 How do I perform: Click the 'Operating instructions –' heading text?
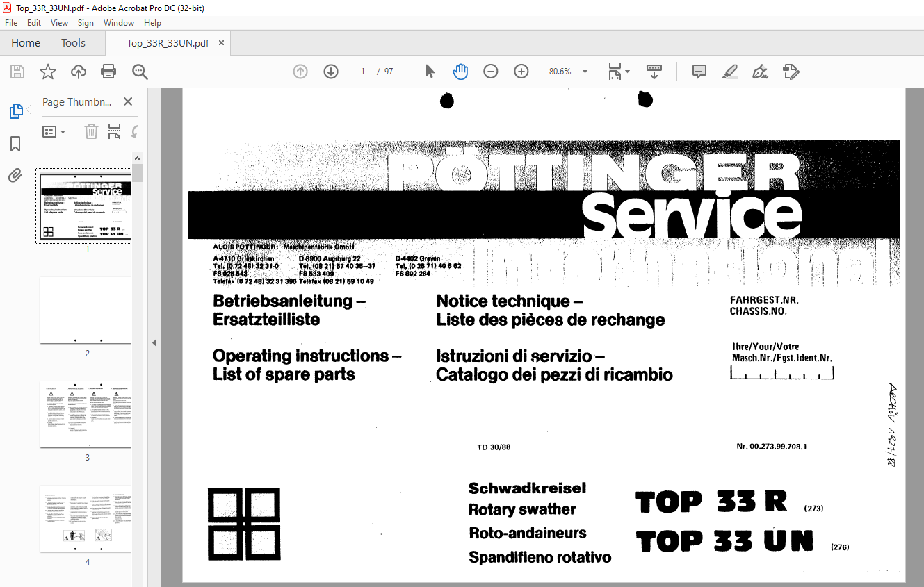(x=307, y=356)
